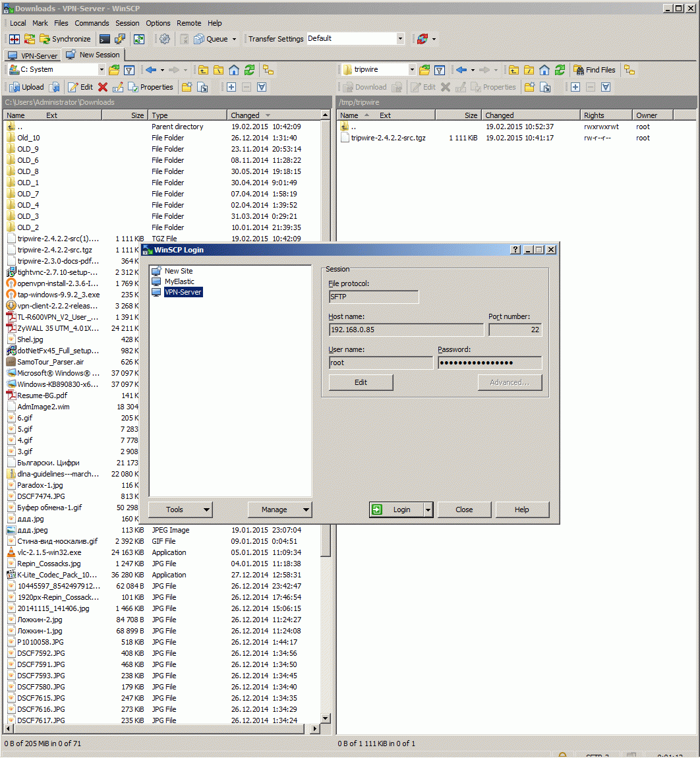Open the Session menu
Viewport: 700px width, 758px height.
[127, 23]
